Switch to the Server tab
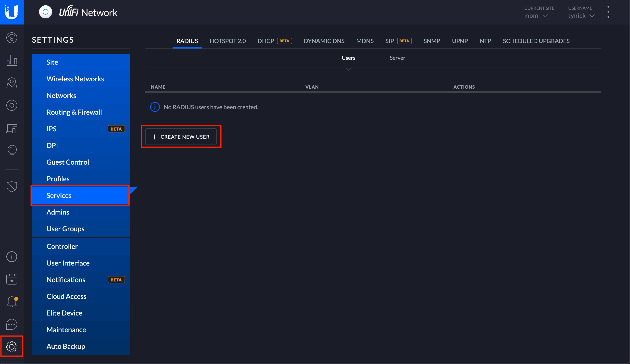The width and height of the screenshot is (630, 364). pos(397,57)
